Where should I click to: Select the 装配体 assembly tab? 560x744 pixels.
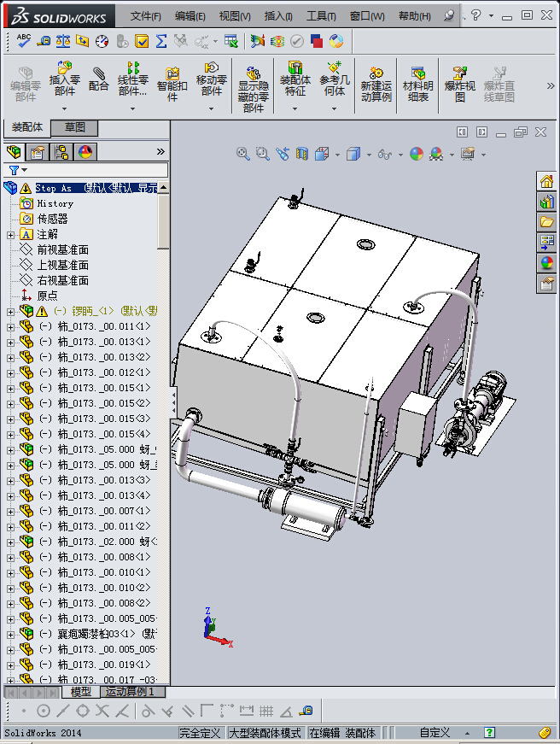point(27,126)
